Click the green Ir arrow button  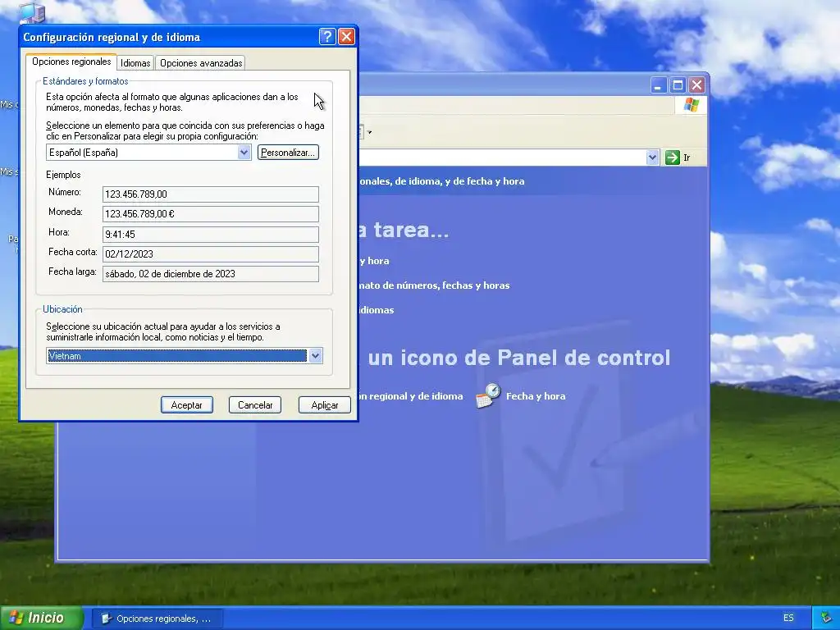click(673, 157)
